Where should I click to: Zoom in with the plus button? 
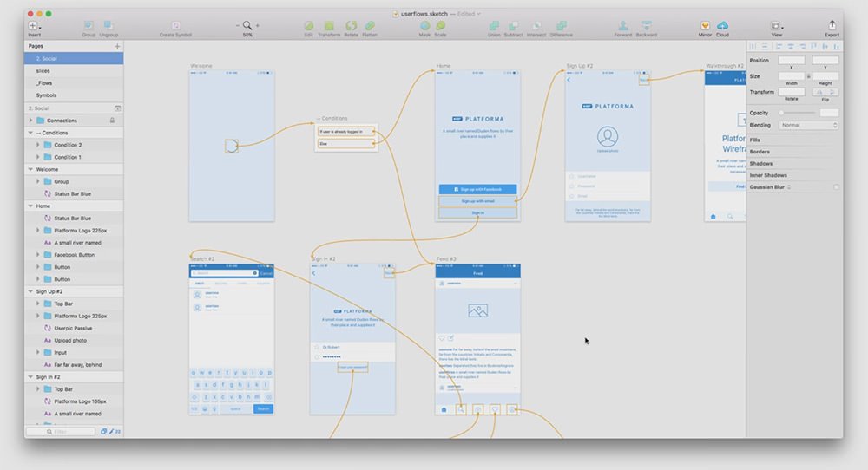coord(258,25)
